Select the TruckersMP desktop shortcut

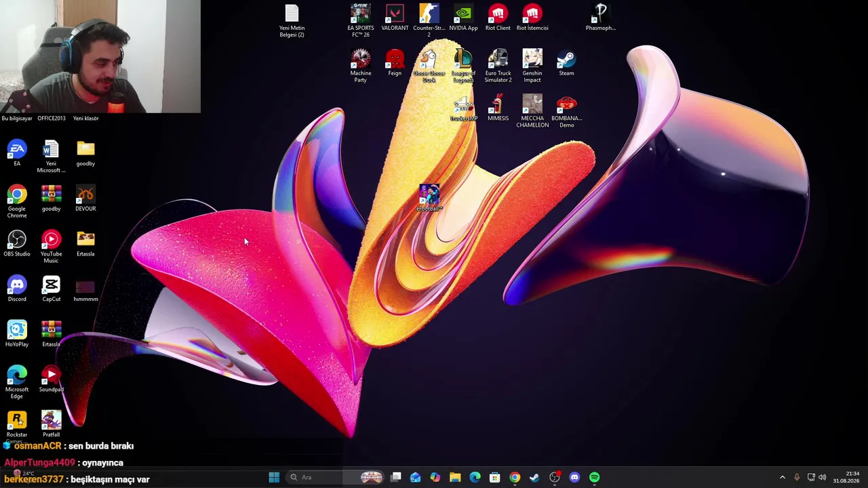[463, 108]
